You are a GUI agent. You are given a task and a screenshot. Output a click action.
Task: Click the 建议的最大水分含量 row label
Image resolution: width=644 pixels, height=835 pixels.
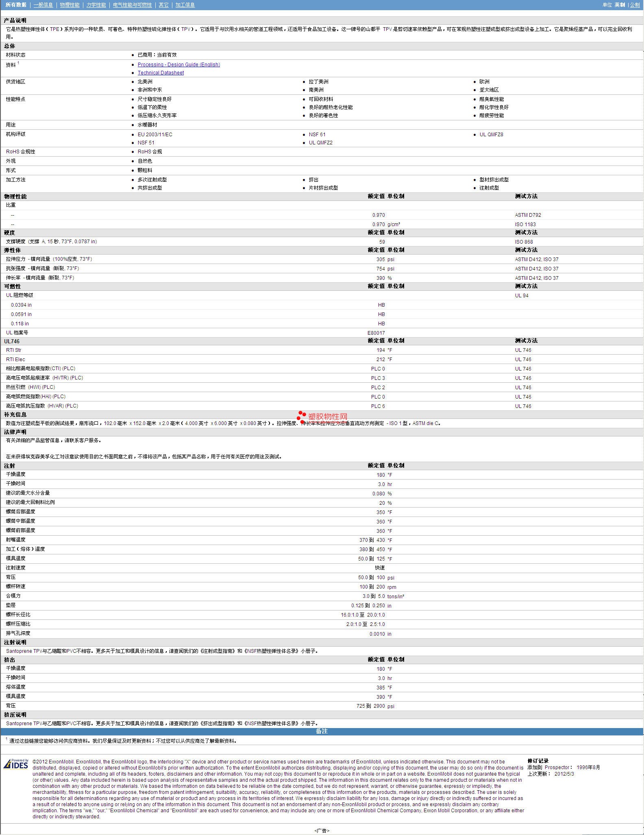[28, 493]
